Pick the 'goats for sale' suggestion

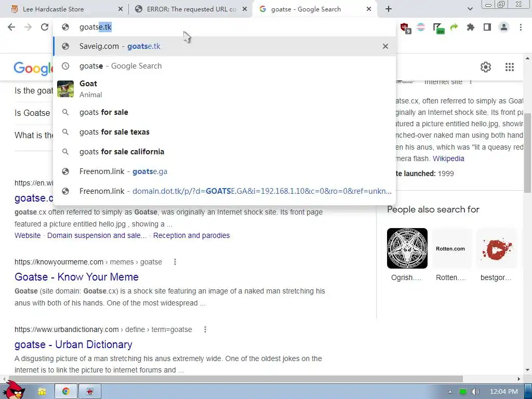[224, 112]
